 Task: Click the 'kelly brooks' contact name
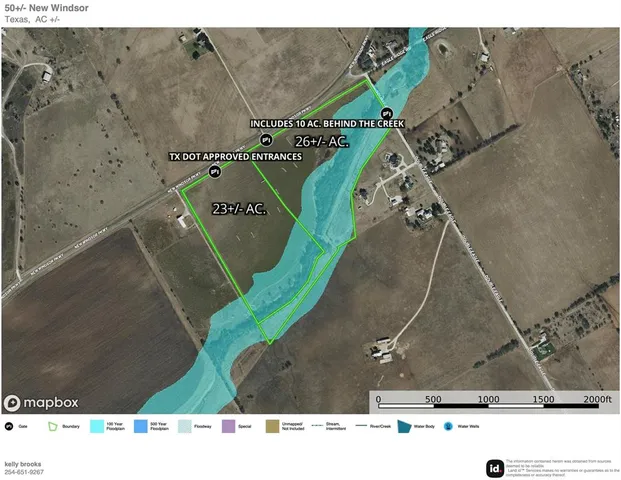pyautogui.click(x=23, y=464)
